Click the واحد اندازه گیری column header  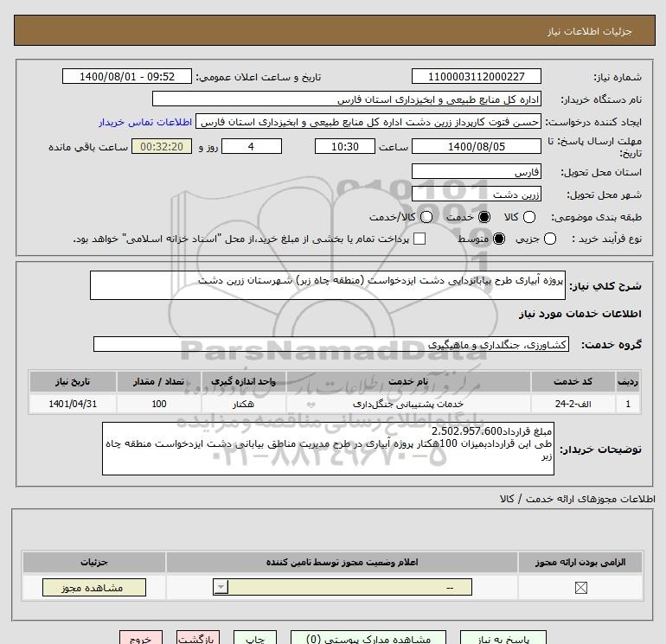[x=243, y=381]
